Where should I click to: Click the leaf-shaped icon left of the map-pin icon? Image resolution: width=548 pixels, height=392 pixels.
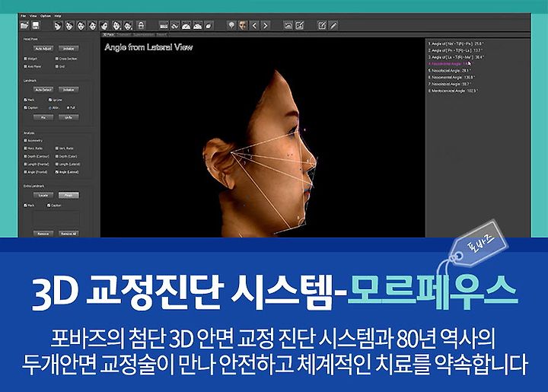pos(209,26)
